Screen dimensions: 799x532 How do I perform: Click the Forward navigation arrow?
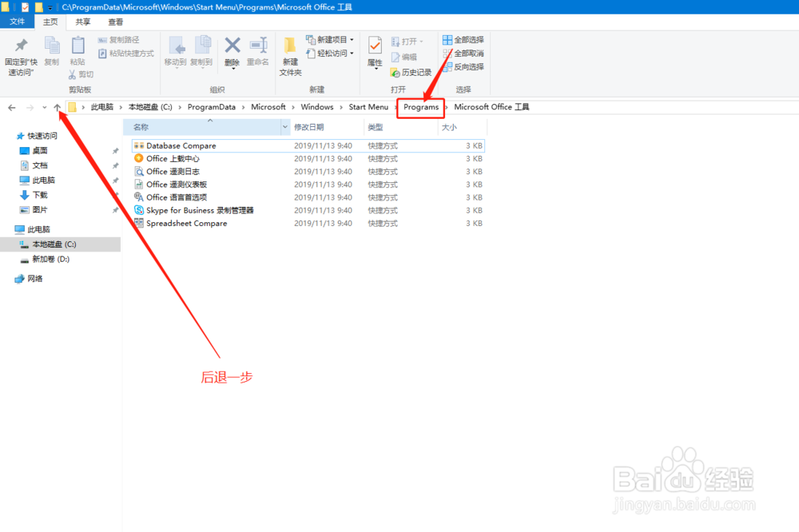tap(30, 108)
